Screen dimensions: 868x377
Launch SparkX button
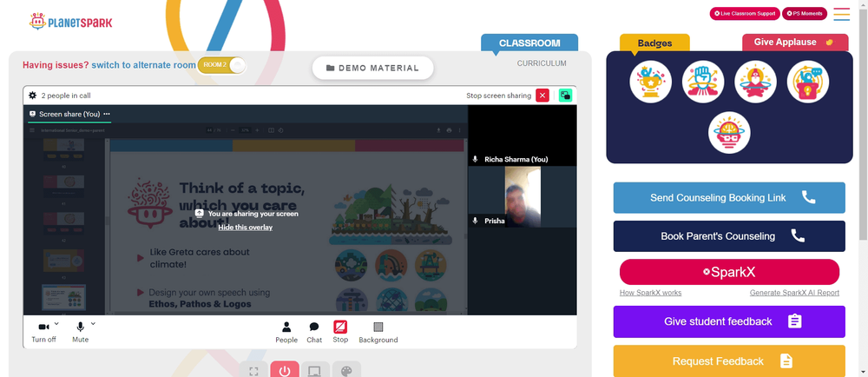click(x=729, y=272)
